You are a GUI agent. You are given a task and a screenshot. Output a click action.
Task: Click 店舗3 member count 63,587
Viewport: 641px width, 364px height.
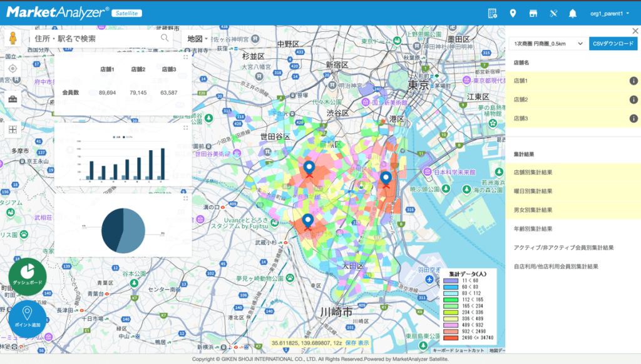coord(169,93)
